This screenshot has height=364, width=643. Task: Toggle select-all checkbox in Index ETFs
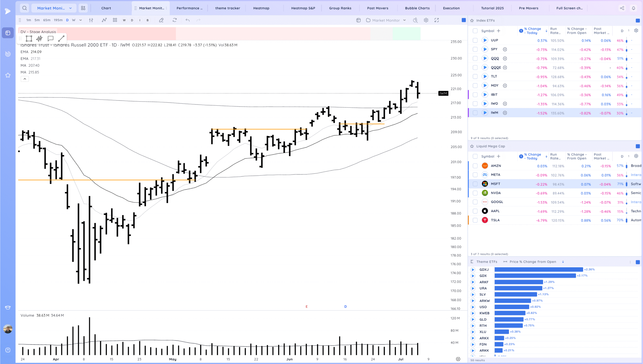475,31
